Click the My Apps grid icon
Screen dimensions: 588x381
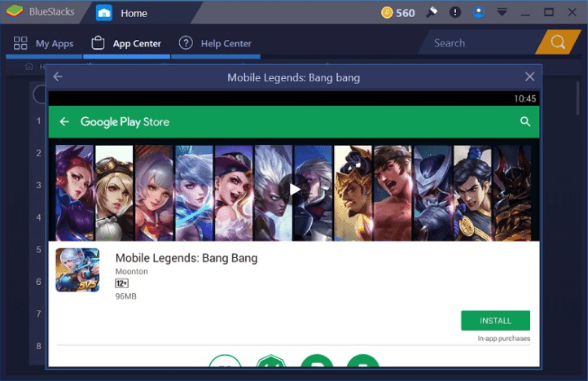20,43
